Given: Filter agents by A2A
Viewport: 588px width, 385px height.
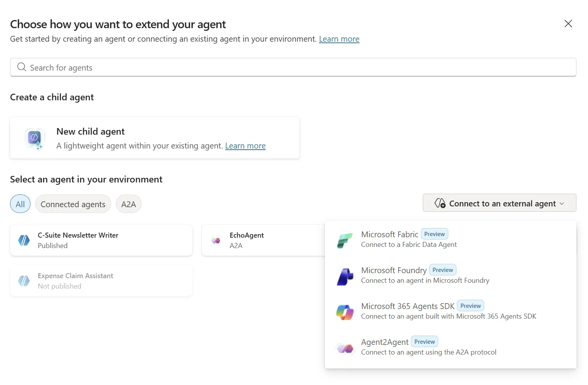Looking at the screenshot, I should [128, 204].
